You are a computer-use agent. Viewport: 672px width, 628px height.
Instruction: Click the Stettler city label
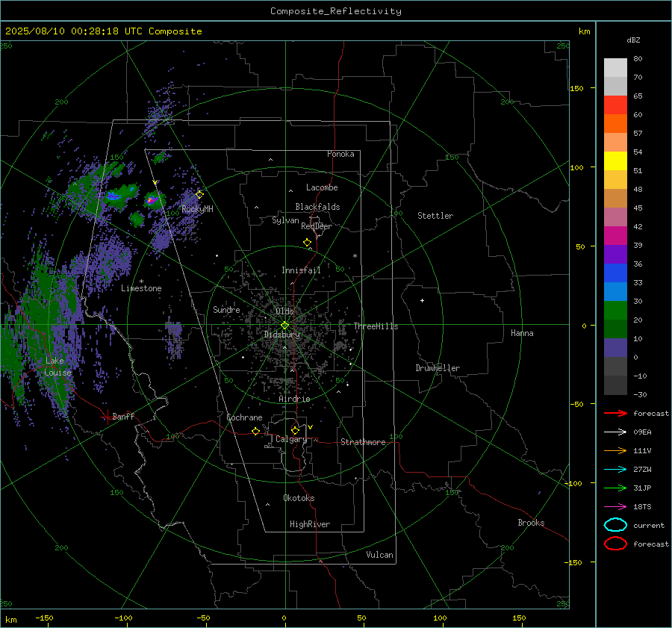coord(435,216)
